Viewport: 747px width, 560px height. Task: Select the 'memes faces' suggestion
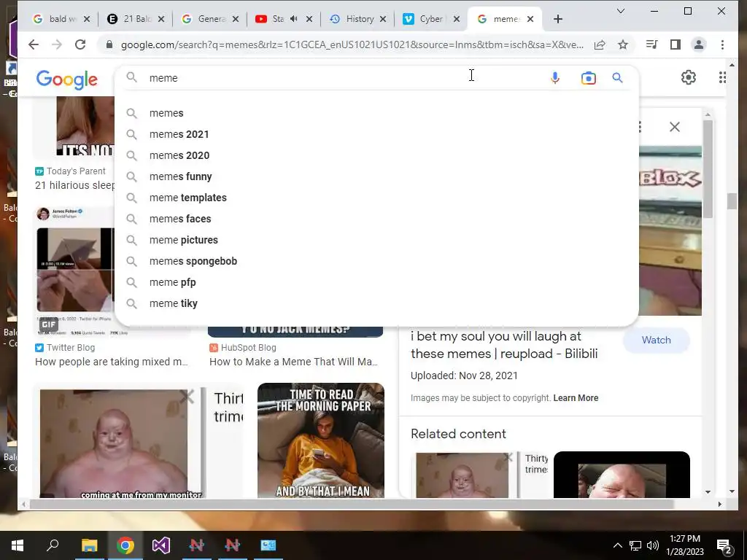(x=376, y=219)
